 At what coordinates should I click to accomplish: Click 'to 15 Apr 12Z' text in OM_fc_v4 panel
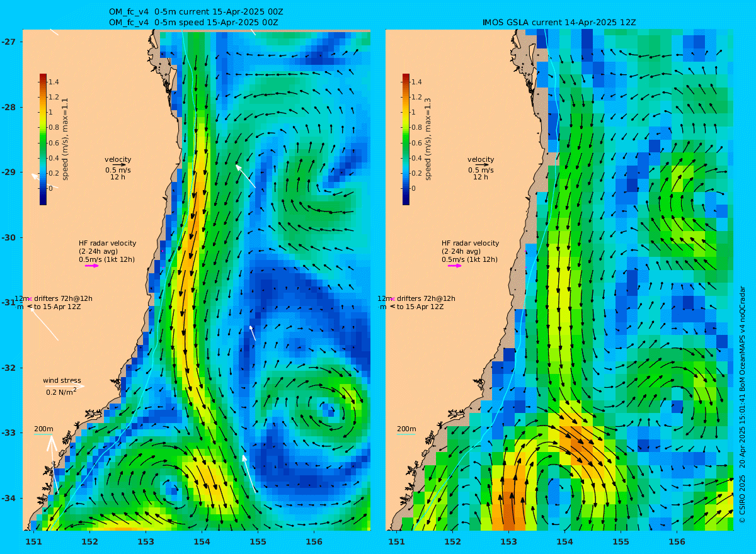(x=58, y=307)
